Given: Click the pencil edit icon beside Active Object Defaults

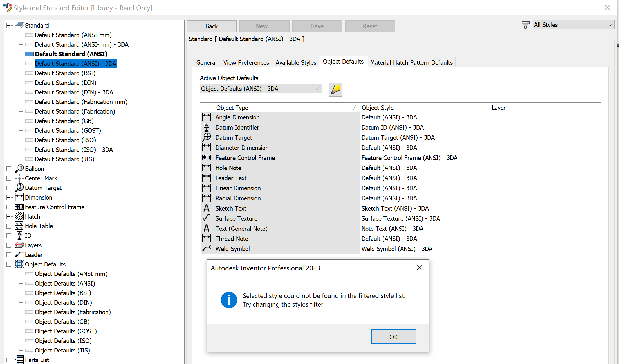Looking at the screenshot, I should click(335, 90).
